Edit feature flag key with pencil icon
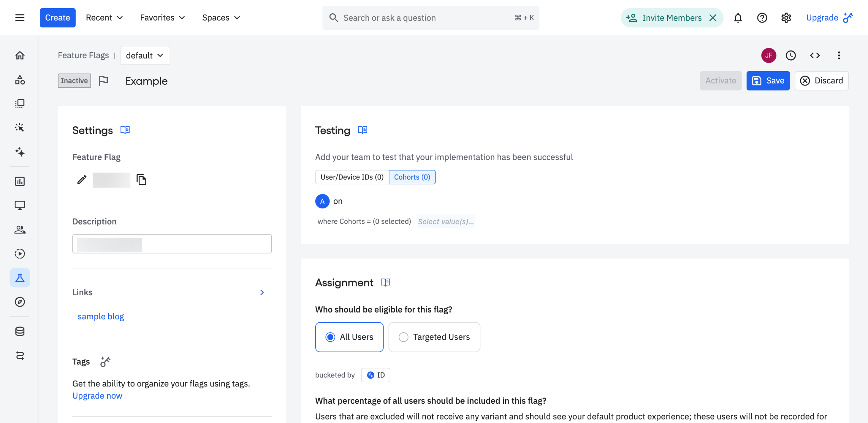 [x=82, y=179]
